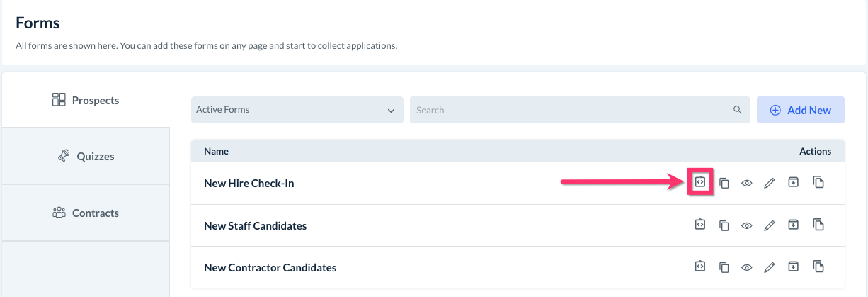The height and width of the screenshot is (297, 868).
Task: Click copy icon beside embed icon, New Contractor row
Action: [x=724, y=267]
